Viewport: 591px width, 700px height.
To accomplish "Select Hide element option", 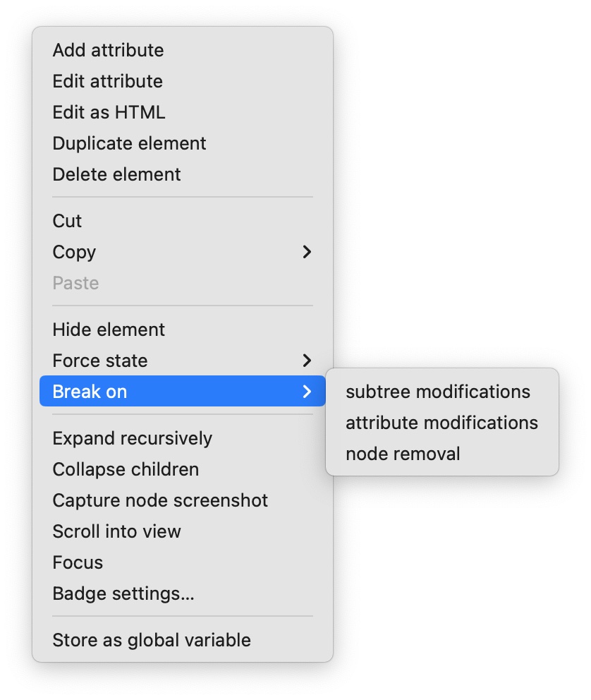I will pos(109,330).
